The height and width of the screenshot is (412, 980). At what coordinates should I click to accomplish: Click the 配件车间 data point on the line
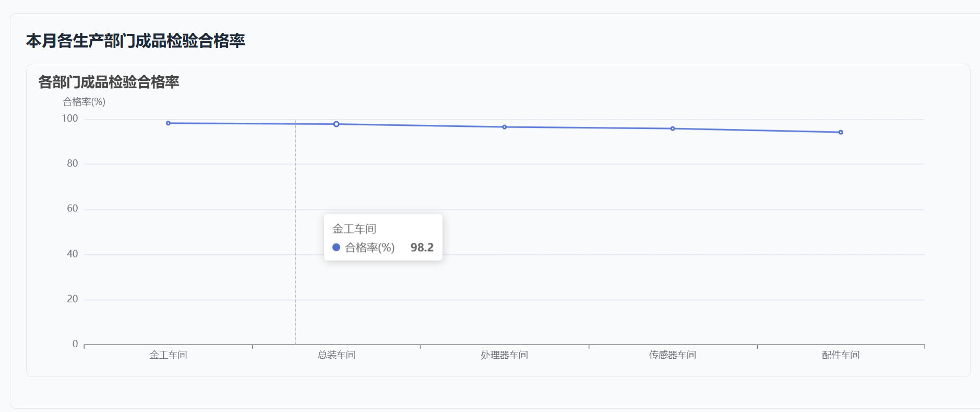(x=841, y=132)
